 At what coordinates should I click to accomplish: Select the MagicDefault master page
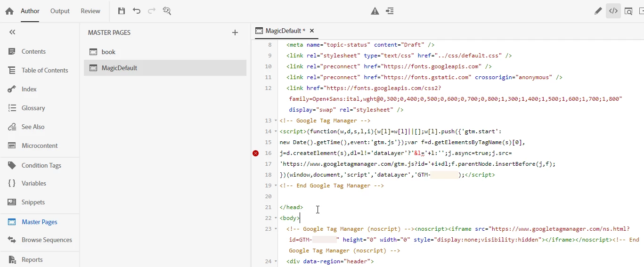(x=165, y=68)
